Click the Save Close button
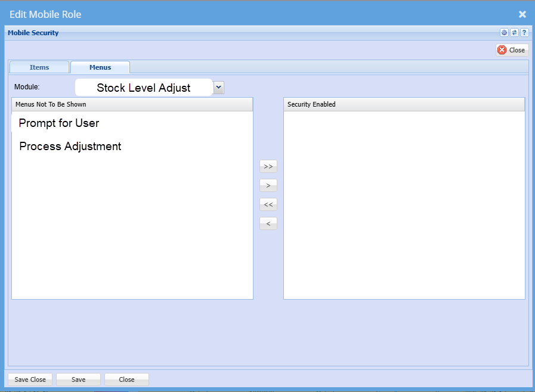The width and height of the screenshot is (535, 392). point(30,379)
